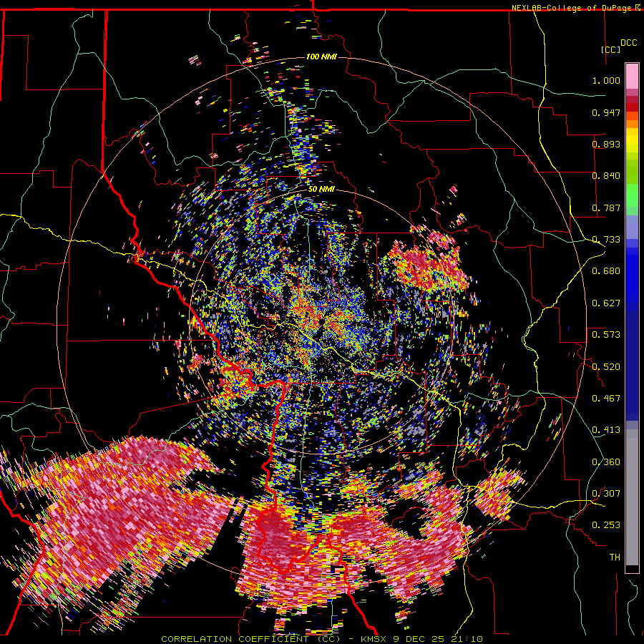The height and width of the screenshot is (644, 644).
Task: Select the 0.573 scale value
Action: 606,335
